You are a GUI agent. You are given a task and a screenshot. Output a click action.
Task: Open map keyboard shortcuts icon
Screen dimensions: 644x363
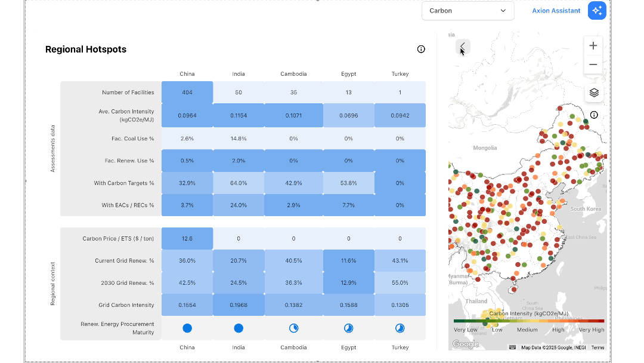[x=512, y=347]
